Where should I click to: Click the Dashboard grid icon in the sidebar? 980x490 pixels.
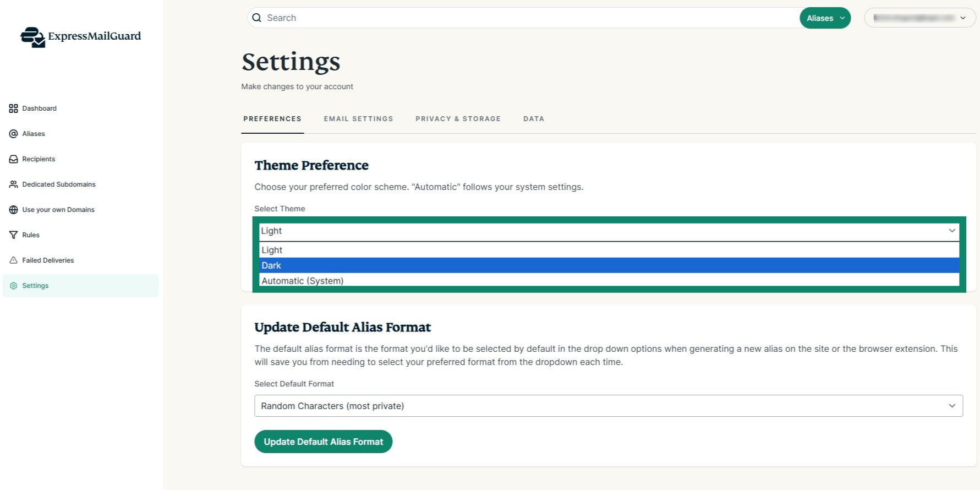pos(13,108)
